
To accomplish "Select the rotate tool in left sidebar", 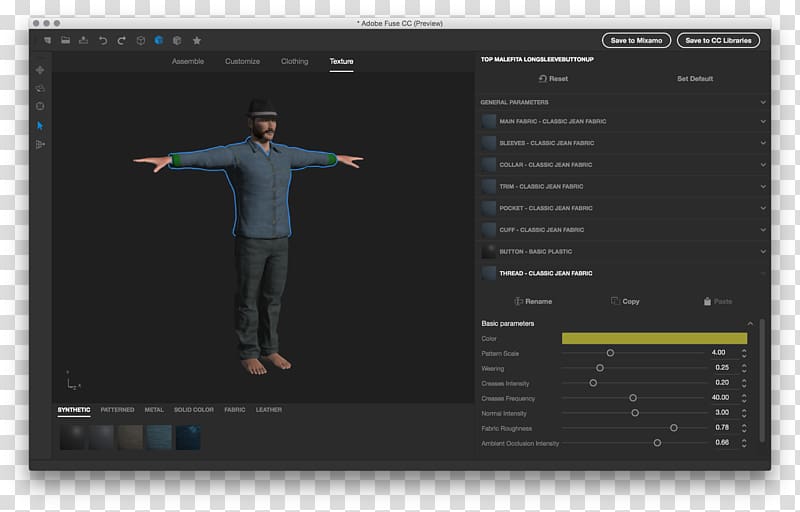I will pos(40,88).
